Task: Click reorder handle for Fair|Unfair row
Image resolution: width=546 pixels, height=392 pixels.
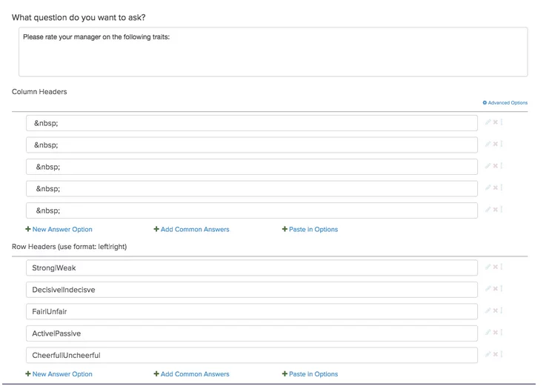Action: (x=502, y=311)
